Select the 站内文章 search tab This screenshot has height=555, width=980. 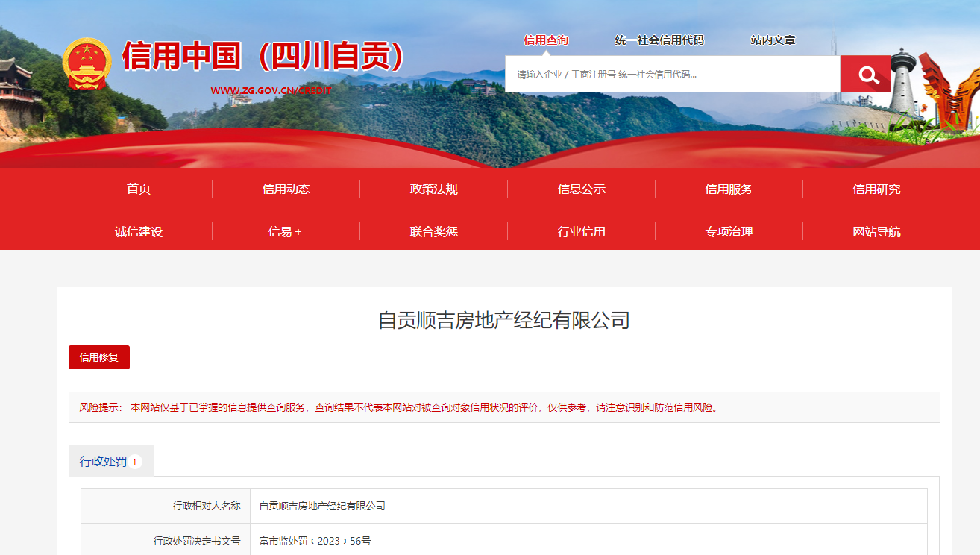[773, 40]
